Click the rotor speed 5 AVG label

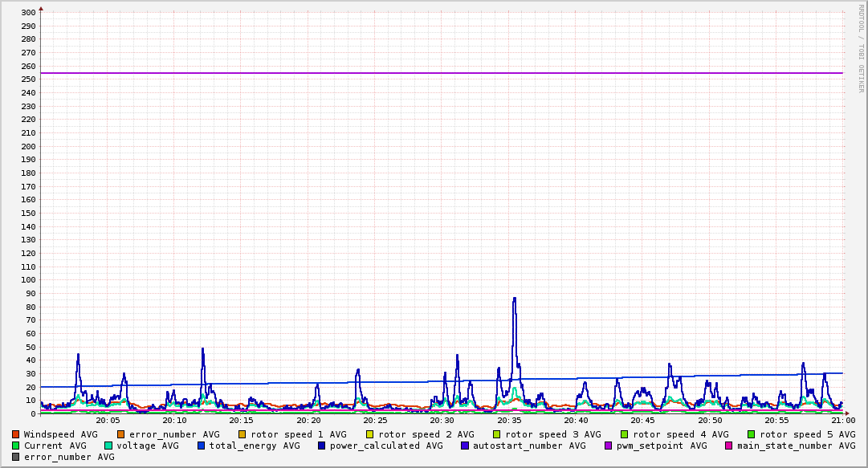pyautogui.click(x=807, y=434)
